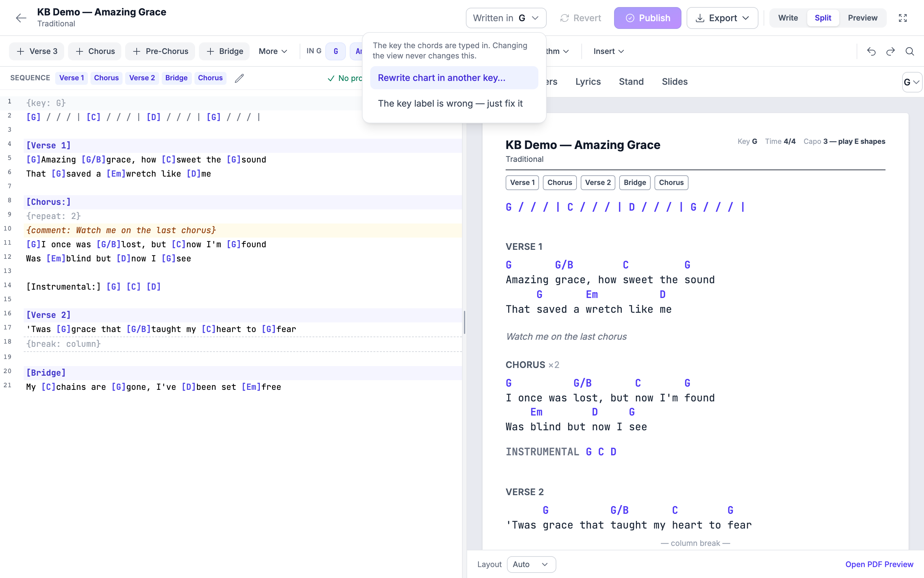The image size is (924, 578).
Task: Enter fullscreen with the expand icon
Action: tap(903, 18)
